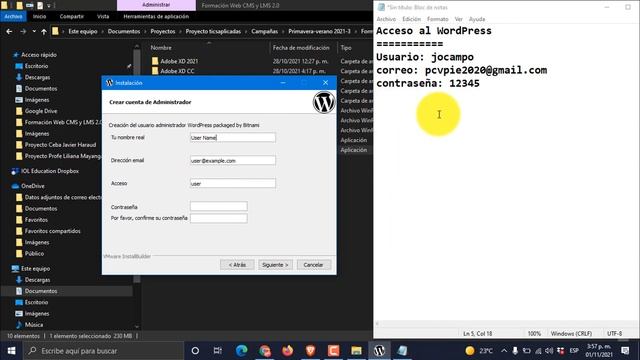Click the taskbar search box
Screen dimensions: 640x360
pos(104,351)
